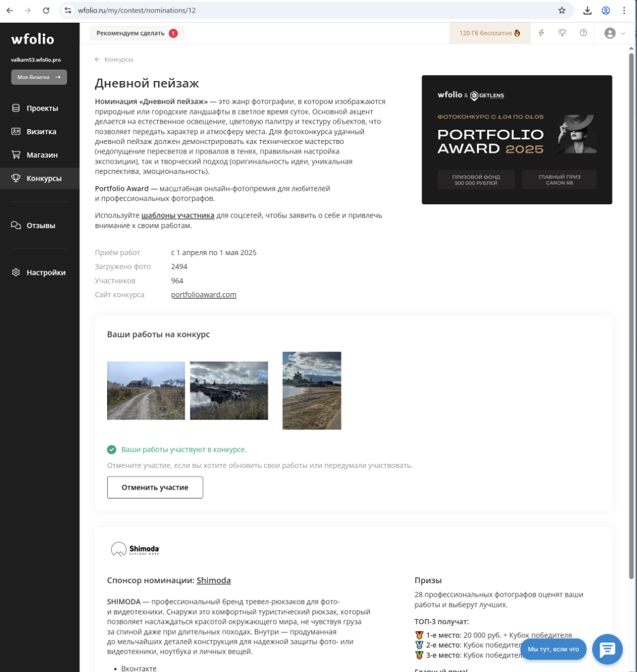Screen dimensions: 637x672
Task: Click Призы heading
Action: (428, 580)
